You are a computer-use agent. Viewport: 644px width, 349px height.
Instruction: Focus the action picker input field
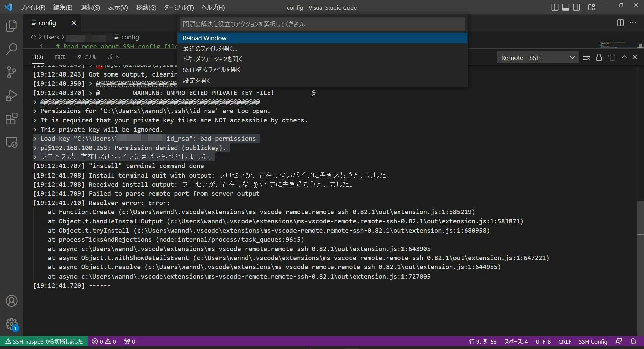tap(322, 24)
